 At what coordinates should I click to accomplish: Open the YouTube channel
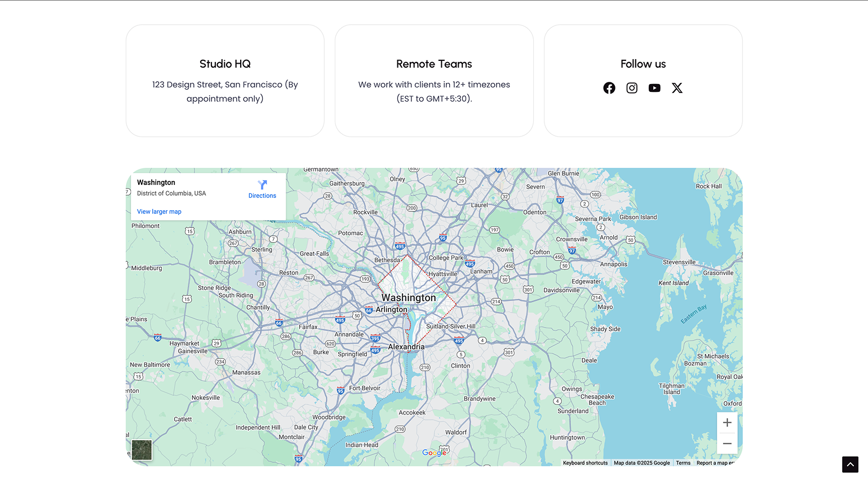point(654,88)
